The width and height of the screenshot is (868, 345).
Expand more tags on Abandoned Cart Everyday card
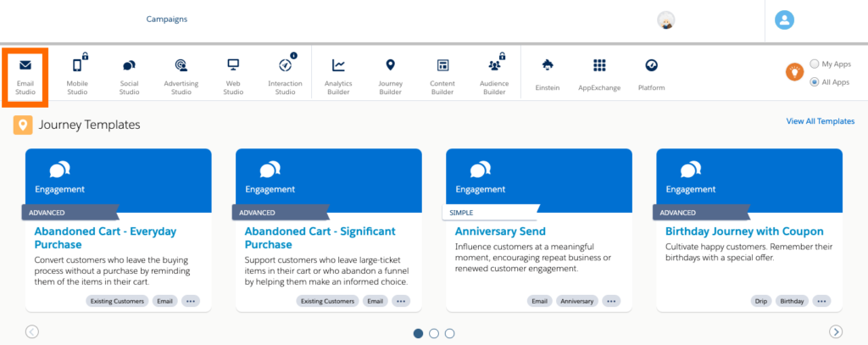click(x=190, y=301)
